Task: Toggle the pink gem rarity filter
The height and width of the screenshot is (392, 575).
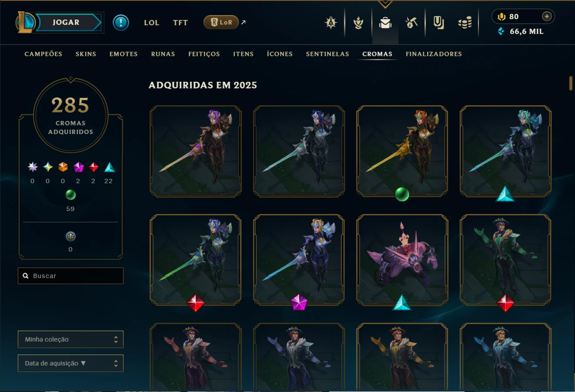Action: click(78, 167)
